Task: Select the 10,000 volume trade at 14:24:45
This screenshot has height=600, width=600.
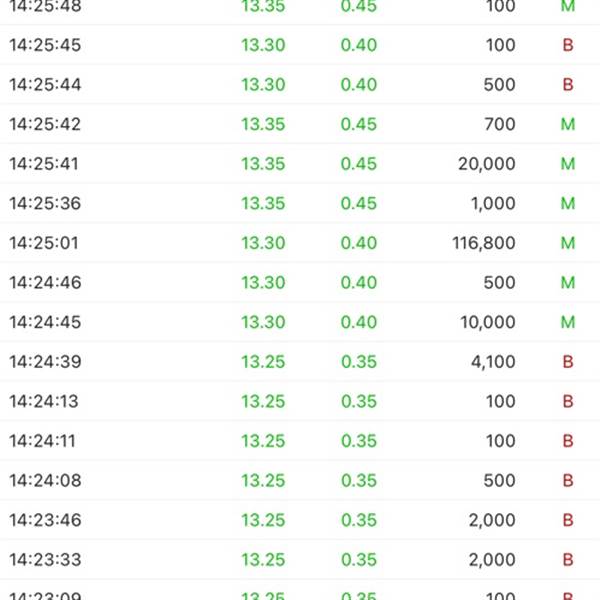Action: 300,322
